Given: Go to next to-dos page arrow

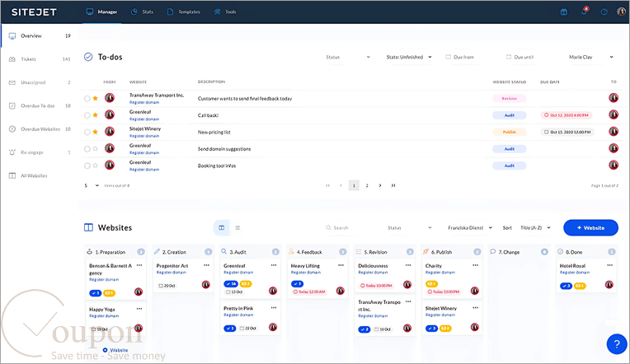Looking at the screenshot, I should click(x=379, y=185).
